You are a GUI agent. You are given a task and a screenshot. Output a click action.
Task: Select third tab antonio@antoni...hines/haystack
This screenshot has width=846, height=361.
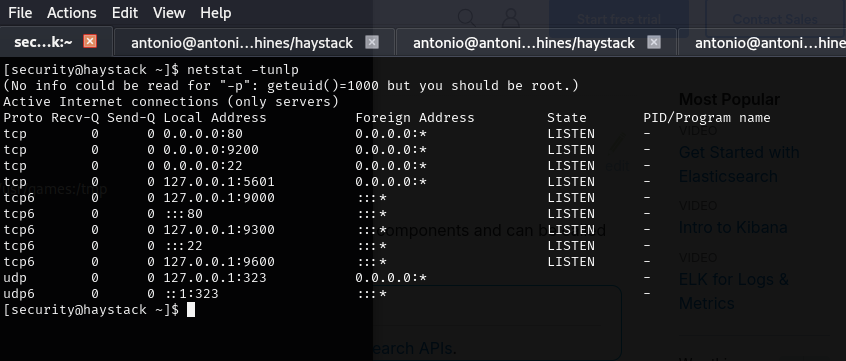click(524, 43)
